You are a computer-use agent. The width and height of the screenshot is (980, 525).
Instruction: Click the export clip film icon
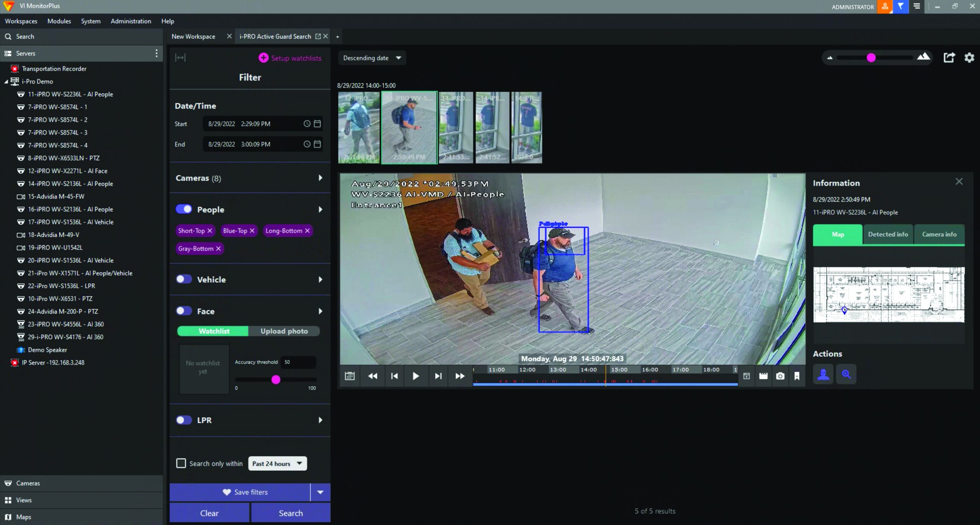click(x=763, y=376)
